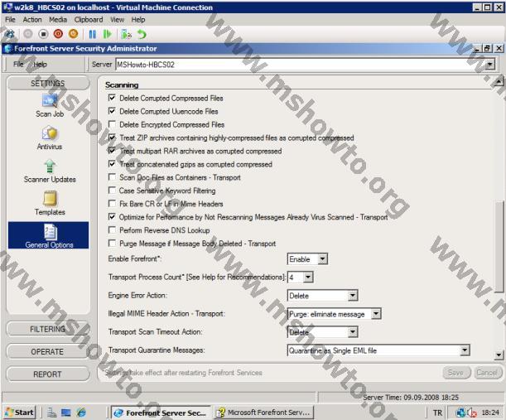The image size is (506, 420).
Task: Toggle Delete Corrupted Compressed Files
Action: click(112, 98)
